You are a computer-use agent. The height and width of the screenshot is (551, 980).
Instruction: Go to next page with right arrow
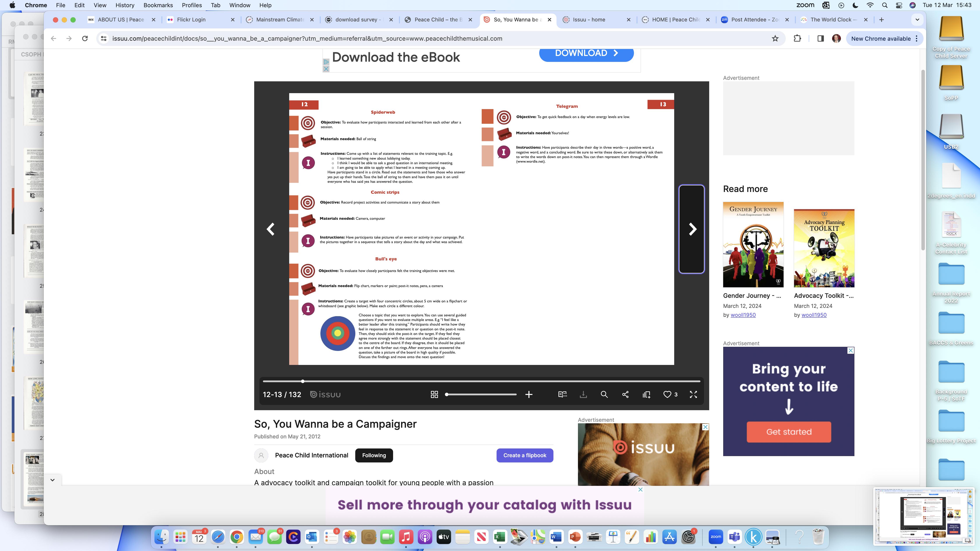[x=692, y=229]
